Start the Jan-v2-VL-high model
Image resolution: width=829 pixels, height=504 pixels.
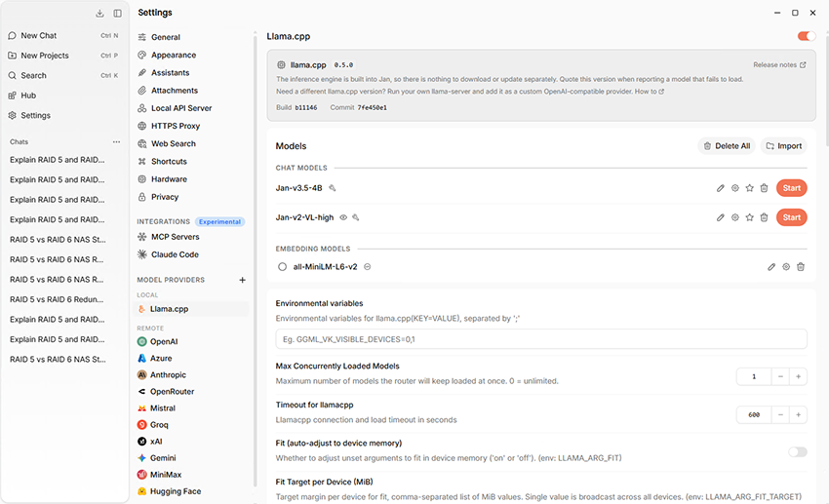pyautogui.click(x=792, y=217)
